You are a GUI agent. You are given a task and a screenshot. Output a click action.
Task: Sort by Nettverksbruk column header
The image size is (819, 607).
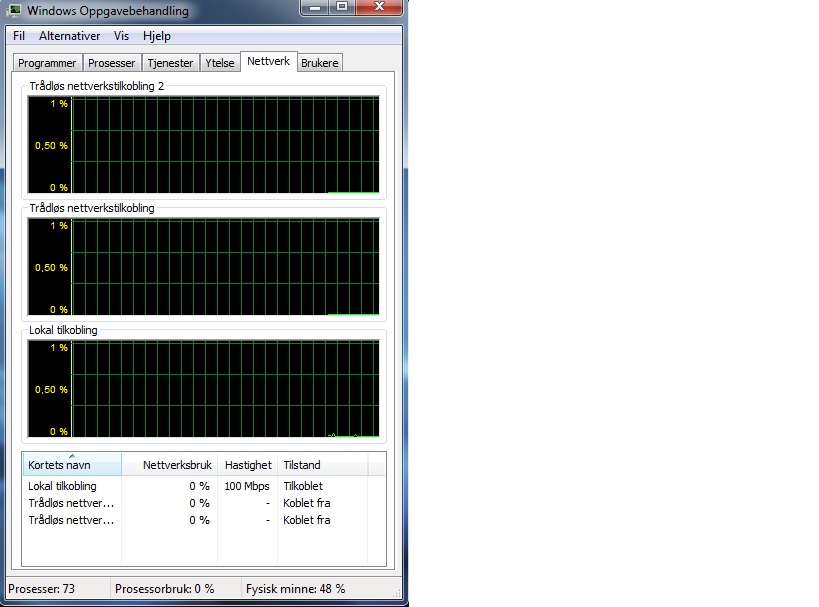point(169,464)
